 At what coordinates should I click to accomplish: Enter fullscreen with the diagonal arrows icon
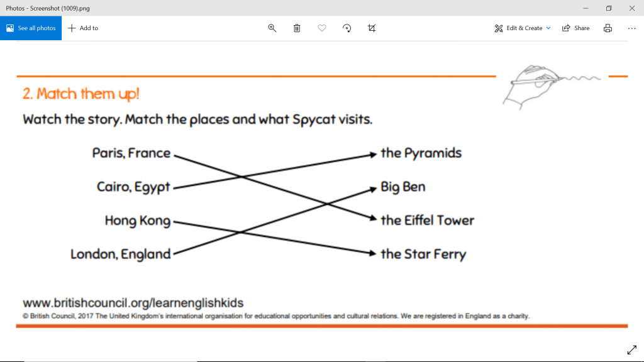(631, 349)
